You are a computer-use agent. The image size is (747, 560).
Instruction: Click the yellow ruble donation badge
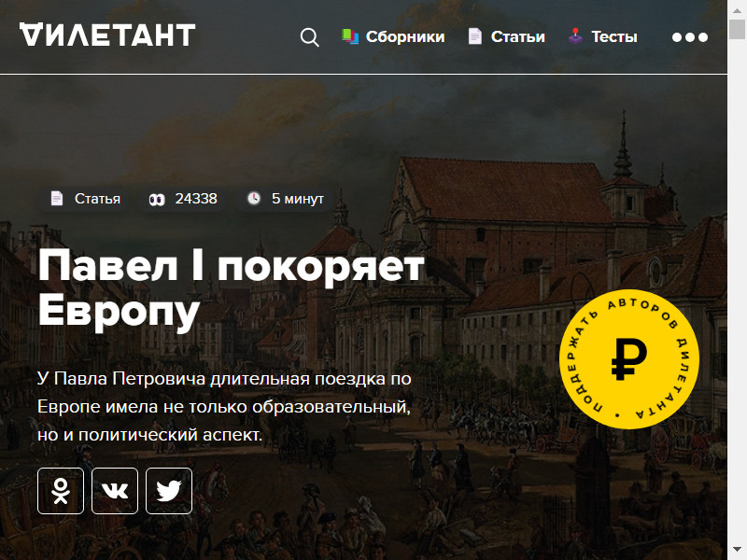coord(628,359)
